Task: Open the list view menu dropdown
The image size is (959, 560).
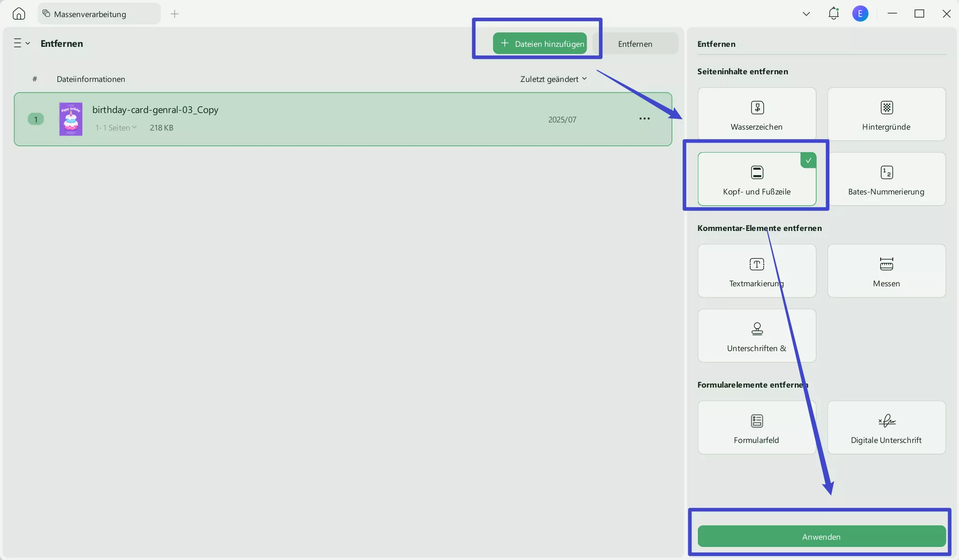Action: [x=21, y=43]
